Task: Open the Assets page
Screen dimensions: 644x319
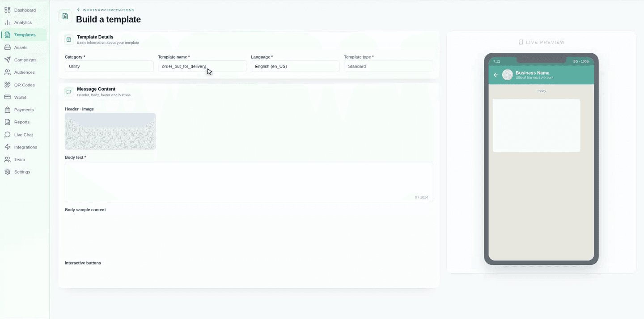Action: pos(25,47)
